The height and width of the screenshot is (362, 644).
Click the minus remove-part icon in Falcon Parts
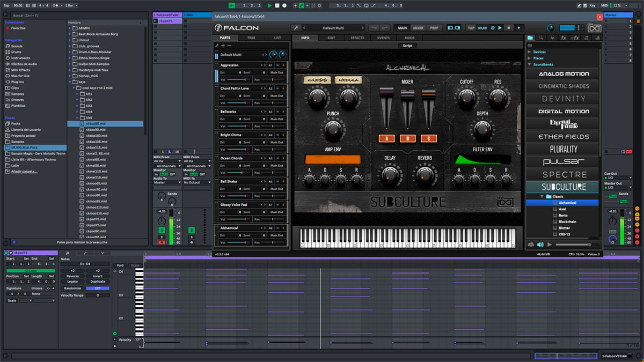[229, 46]
